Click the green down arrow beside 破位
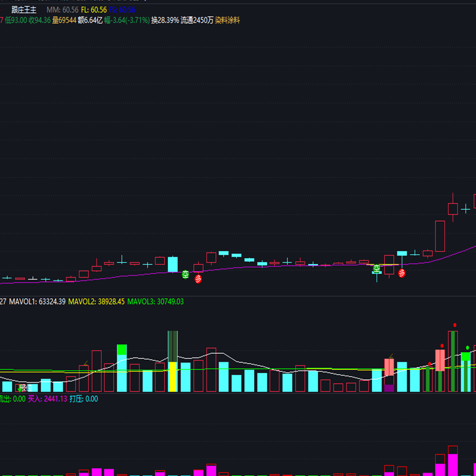476x476 pixels. (20, 388)
